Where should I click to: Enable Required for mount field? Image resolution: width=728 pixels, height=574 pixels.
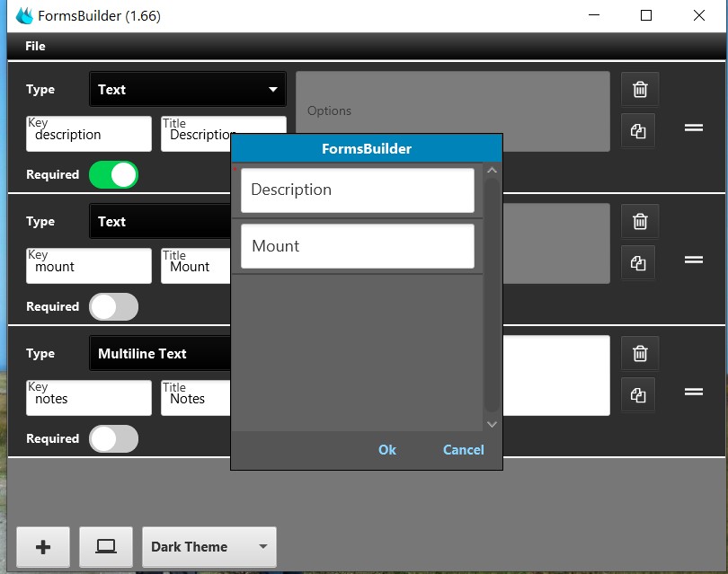tap(114, 306)
